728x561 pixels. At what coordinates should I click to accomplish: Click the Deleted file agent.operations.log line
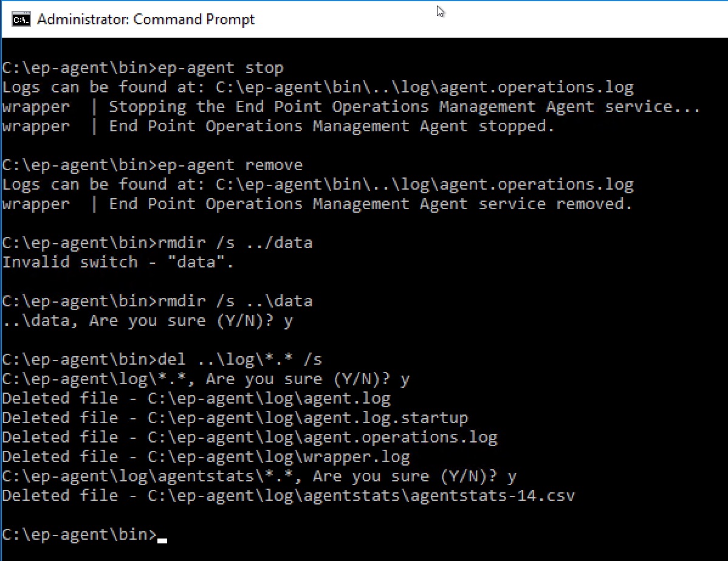click(x=250, y=438)
